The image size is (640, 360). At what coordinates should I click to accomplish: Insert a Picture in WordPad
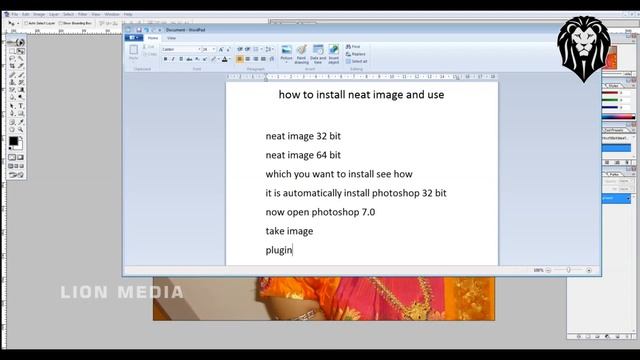[x=287, y=54]
